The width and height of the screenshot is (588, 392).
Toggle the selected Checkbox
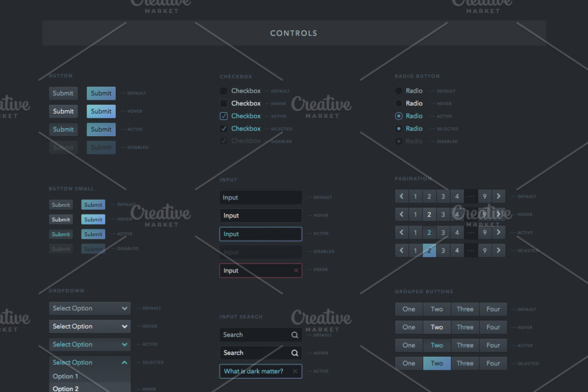(x=224, y=128)
